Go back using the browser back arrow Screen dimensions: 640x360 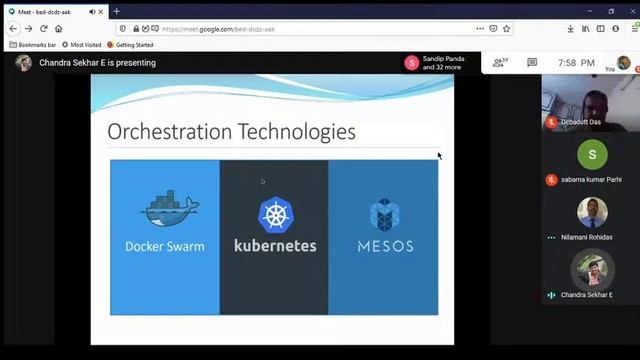click(13, 29)
